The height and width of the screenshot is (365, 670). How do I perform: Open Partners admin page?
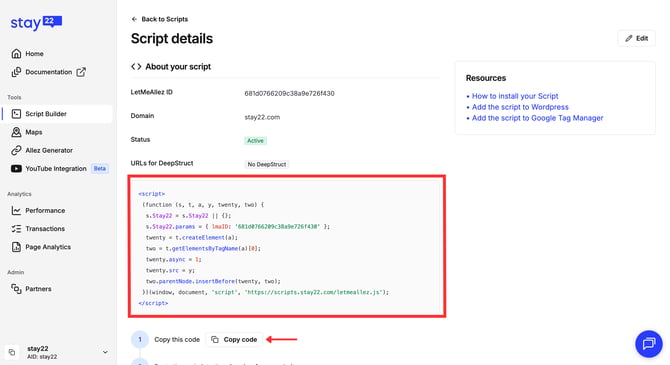38,289
